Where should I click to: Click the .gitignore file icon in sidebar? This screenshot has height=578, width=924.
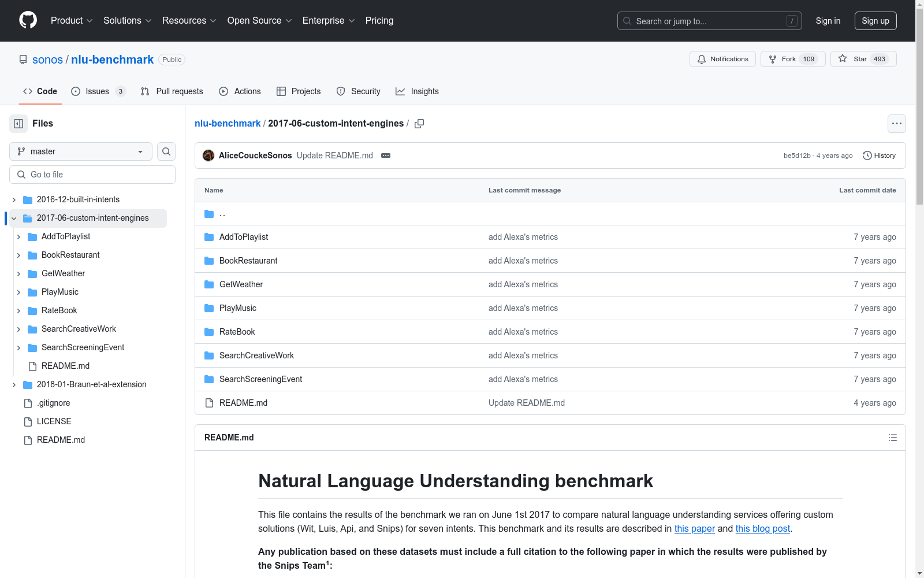(x=28, y=403)
